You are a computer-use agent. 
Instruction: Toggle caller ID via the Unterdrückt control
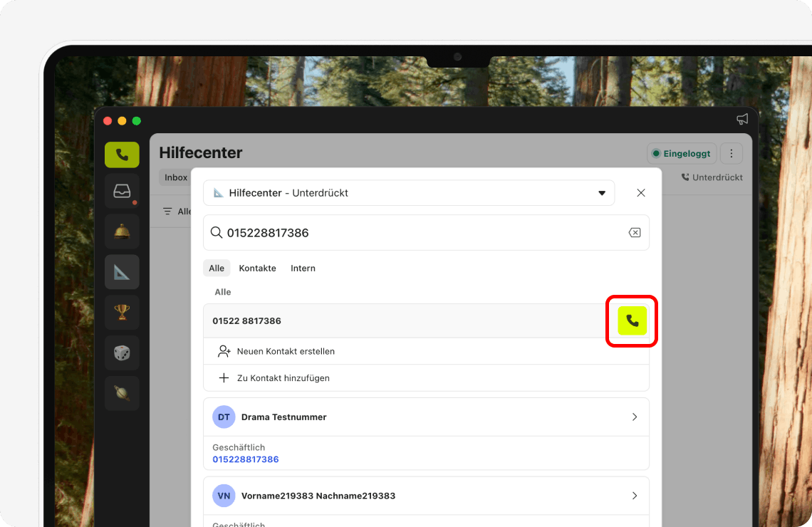(712, 177)
